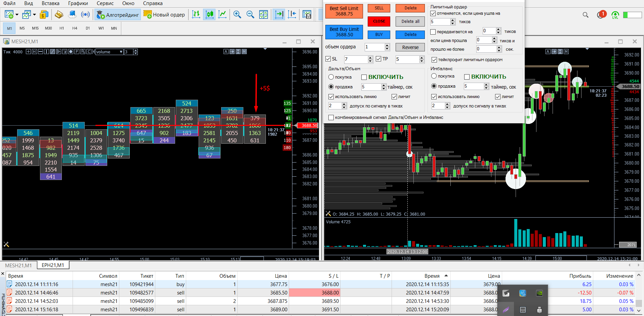
Task: Click the NVIDIA icon in system tray popup
Action: [539, 293]
